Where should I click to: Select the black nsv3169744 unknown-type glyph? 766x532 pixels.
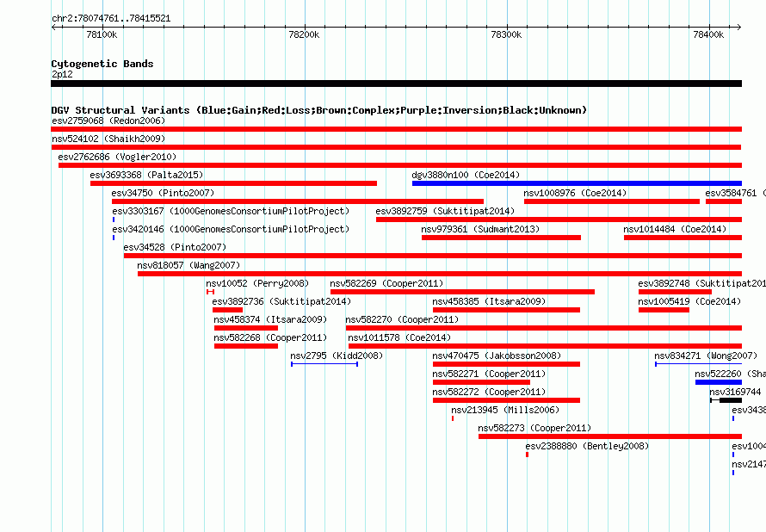tap(726, 400)
